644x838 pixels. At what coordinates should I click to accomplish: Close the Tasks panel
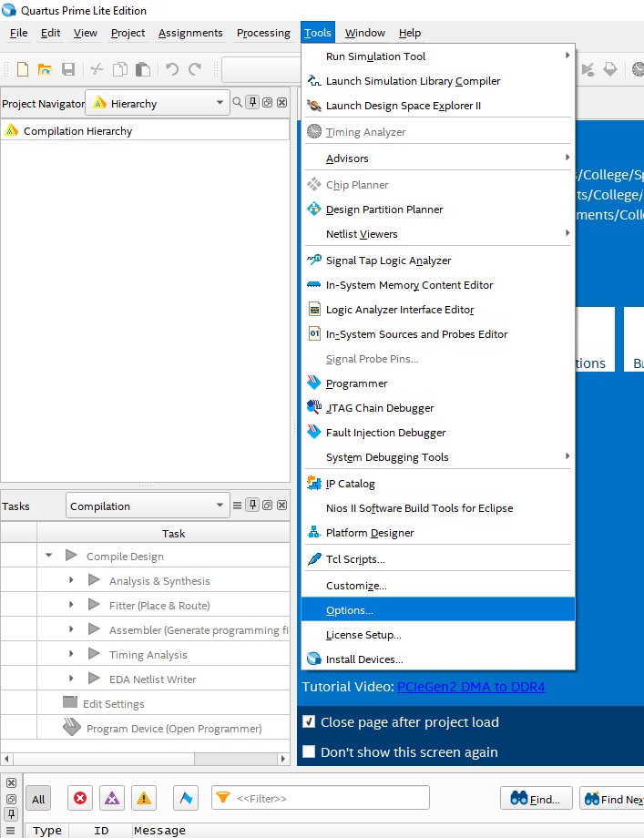pos(282,505)
